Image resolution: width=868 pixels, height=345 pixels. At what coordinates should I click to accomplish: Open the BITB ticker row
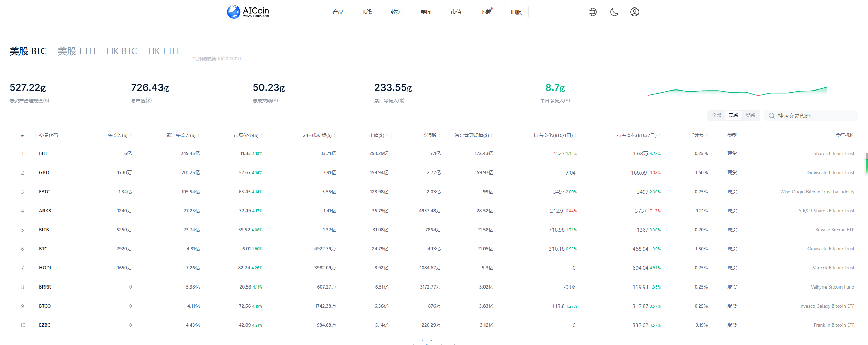coord(434,230)
